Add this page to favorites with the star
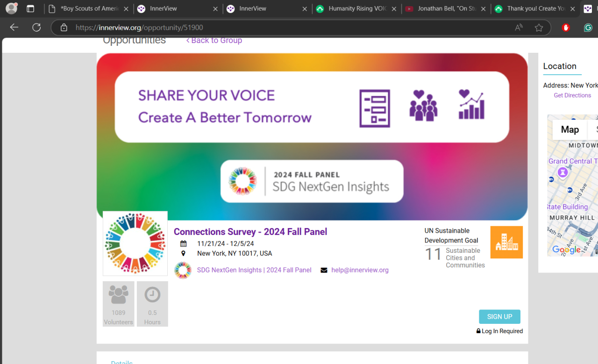This screenshot has width=598, height=364. click(539, 28)
